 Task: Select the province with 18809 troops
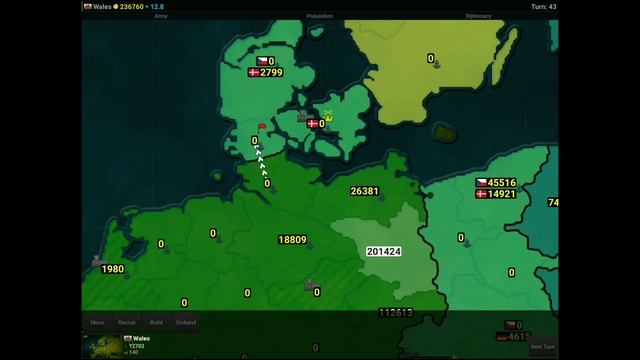pyautogui.click(x=292, y=240)
